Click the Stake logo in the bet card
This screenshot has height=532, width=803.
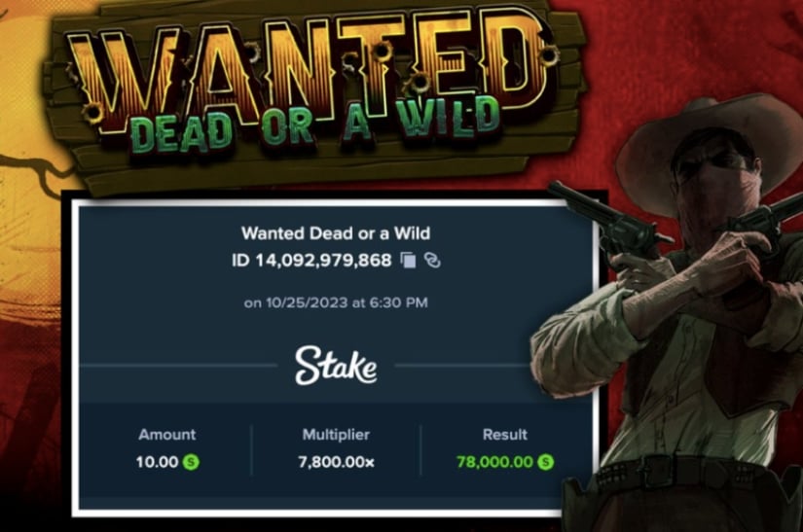pos(336,366)
